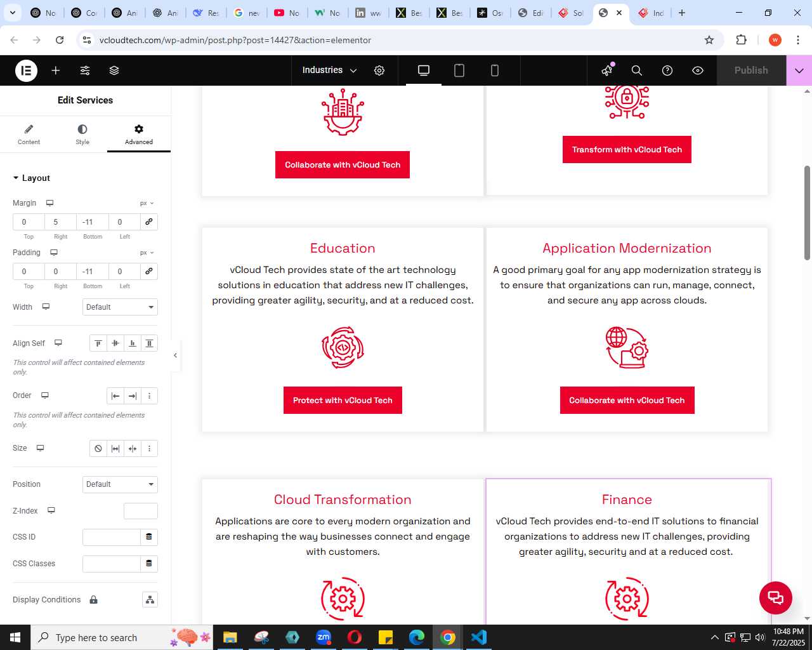
Task: Click the Margin Right input field
Action: coord(60,222)
